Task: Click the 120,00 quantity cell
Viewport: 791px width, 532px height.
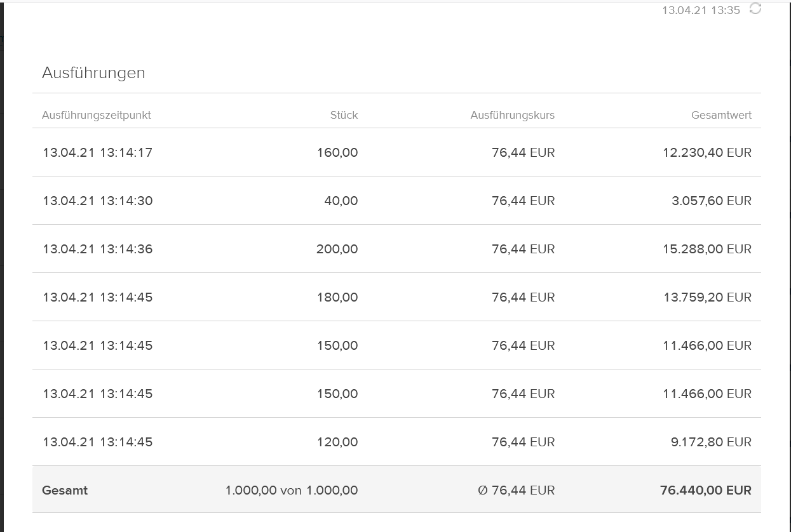Action: [x=337, y=442]
